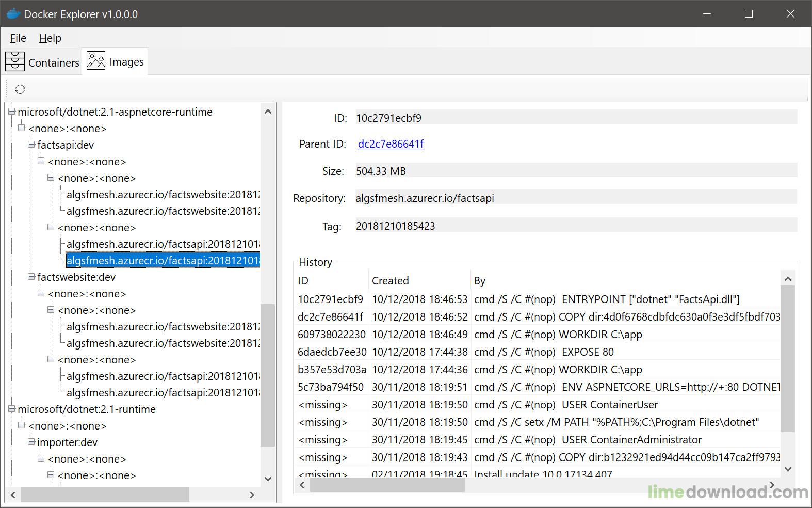Image resolution: width=812 pixels, height=508 pixels.
Task: Click the refresh icon in the toolbar
Action: click(20, 89)
